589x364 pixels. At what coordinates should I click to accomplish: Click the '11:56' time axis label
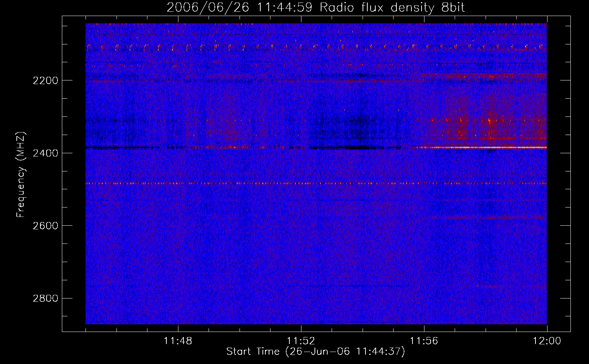[424, 341]
